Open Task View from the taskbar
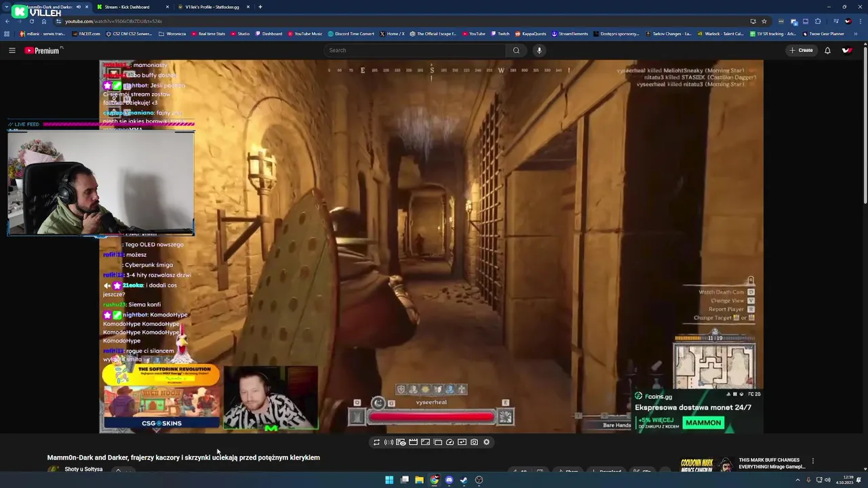 [x=405, y=480]
